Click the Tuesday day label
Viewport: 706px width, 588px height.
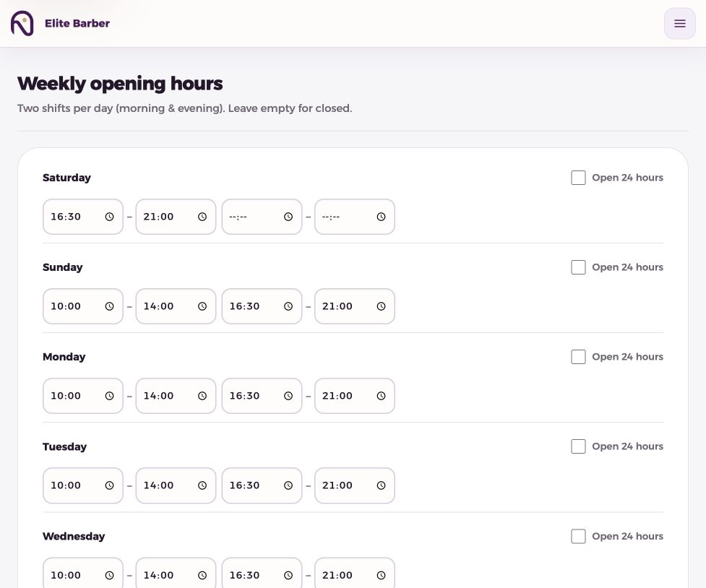click(65, 446)
